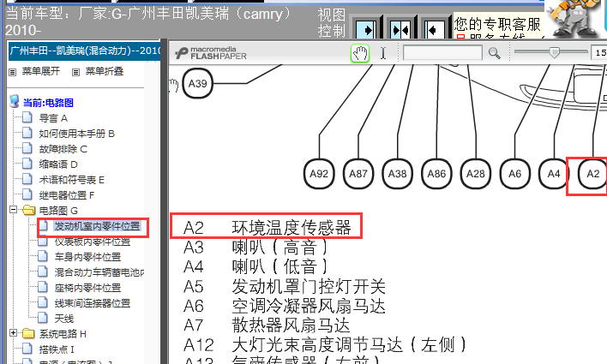This screenshot has width=607, height=364.
Task: Click the A2 环境温度传感器 row
Action: click(x=267, y=228)
